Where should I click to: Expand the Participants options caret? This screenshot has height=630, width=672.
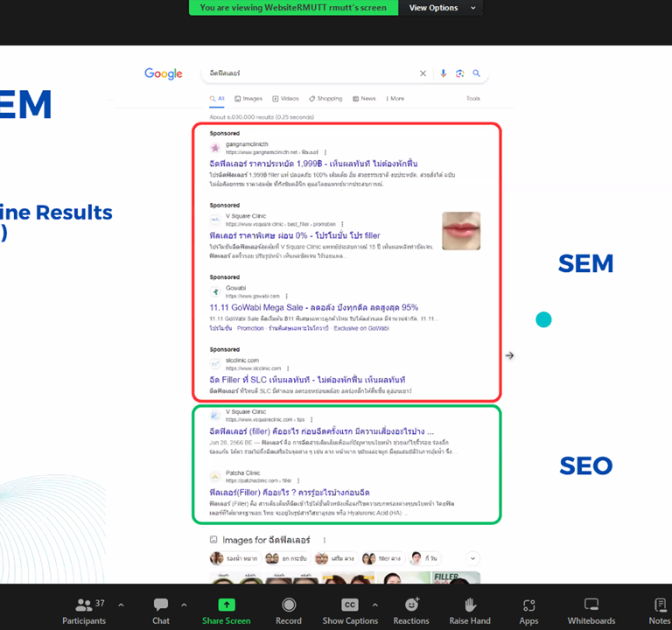[x=121, y=605]
